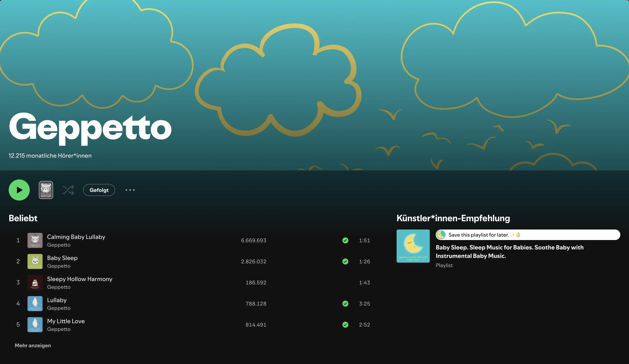
Task: Open Geppetto artist link under My Little Love
Action: [x=59, y=329]
